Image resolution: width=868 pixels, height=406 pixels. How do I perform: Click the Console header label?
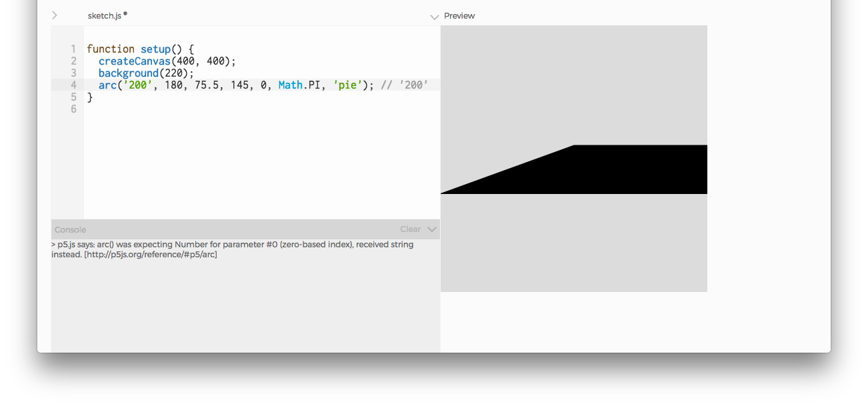[70, 229]
